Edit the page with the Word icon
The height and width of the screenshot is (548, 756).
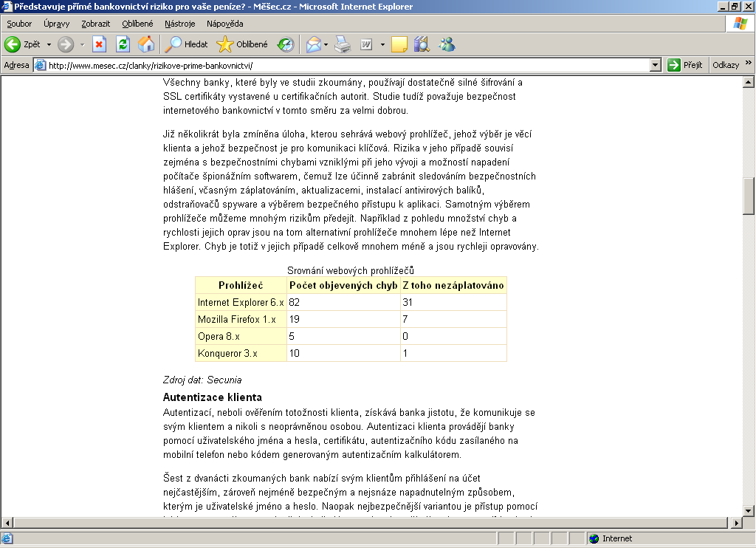(x=366, y=44)
